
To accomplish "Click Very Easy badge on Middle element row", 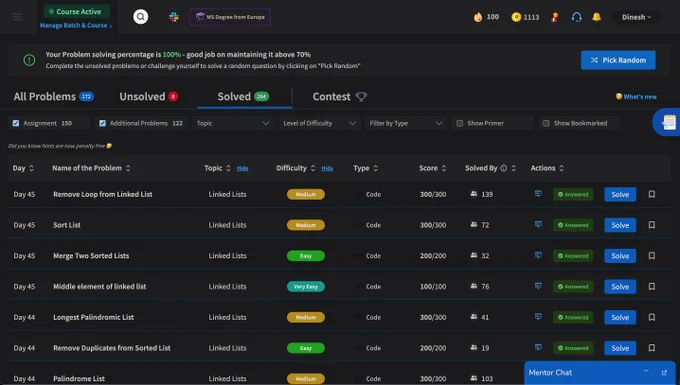I will (x=306, y=287).
